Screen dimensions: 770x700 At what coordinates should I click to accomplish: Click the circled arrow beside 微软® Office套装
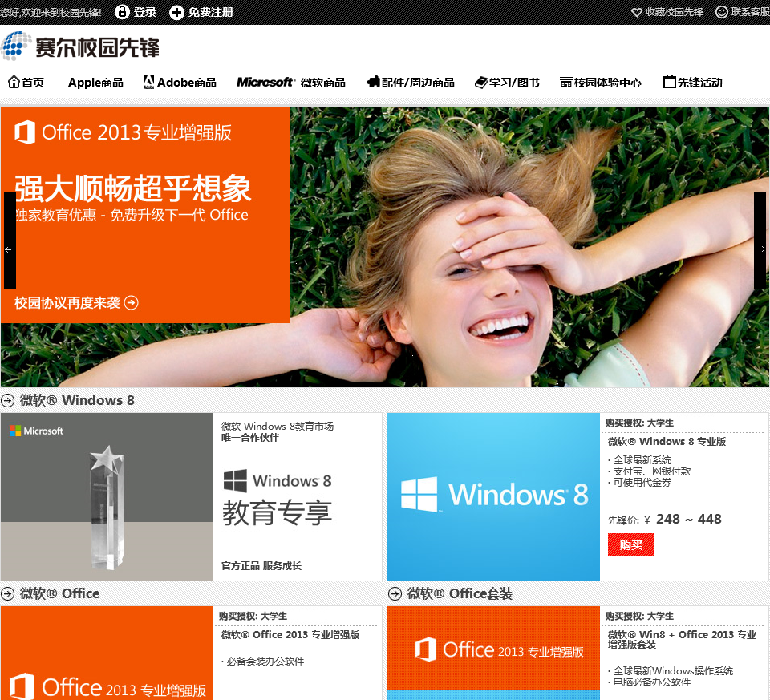395,594
